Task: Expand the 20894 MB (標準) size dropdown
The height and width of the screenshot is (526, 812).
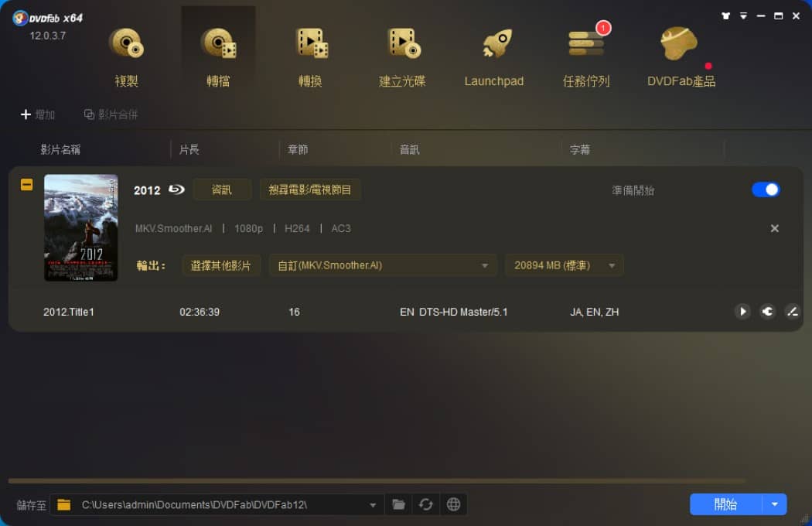Action: tap(564, 265)
